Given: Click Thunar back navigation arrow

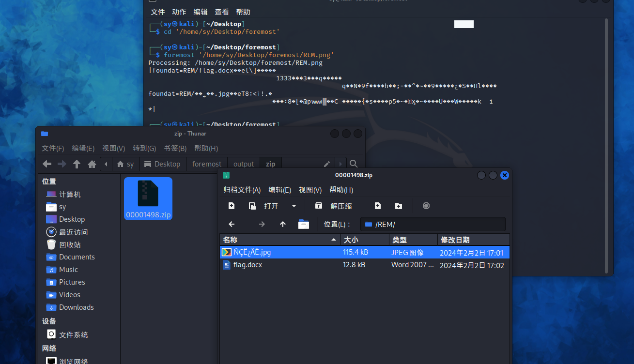Looking at the screenshot, I should [x=47, y=164].
